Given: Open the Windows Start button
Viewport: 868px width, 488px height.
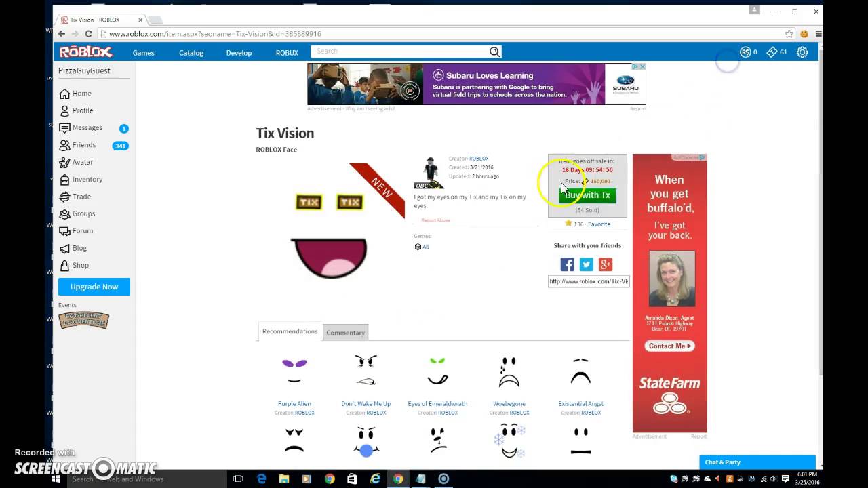Looking at the screenshot, I should pyautogui.click(x=56, y=479).
